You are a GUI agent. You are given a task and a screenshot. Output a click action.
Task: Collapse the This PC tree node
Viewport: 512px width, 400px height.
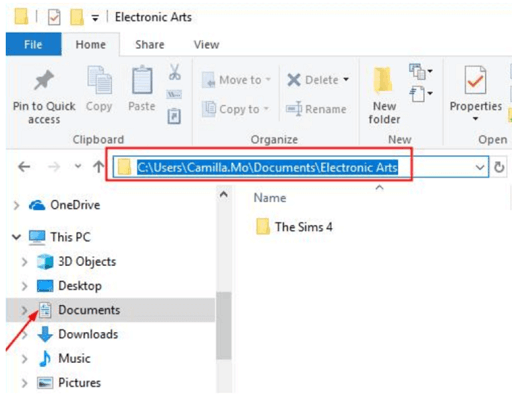16,237
